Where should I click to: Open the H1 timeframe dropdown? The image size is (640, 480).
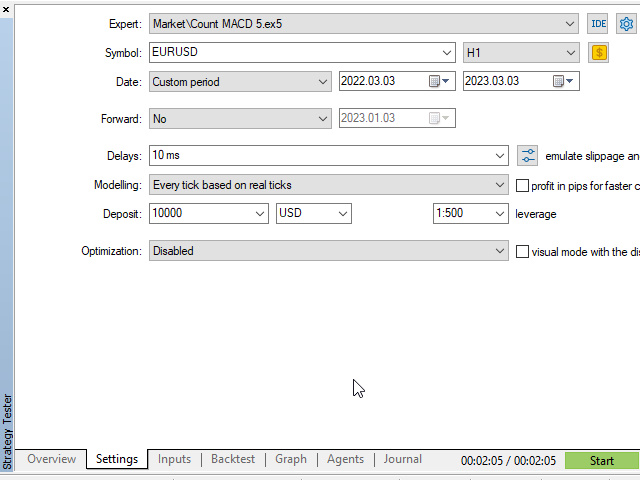571,53
